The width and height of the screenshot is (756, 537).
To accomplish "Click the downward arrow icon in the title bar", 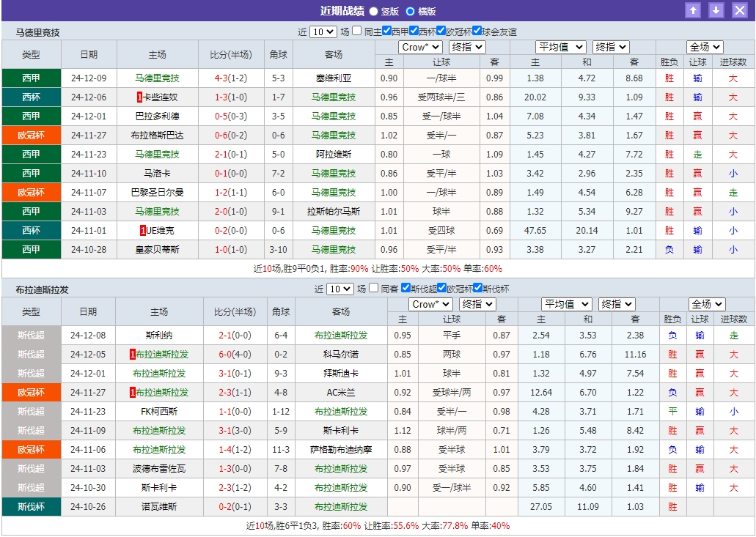I will [715, 10].
